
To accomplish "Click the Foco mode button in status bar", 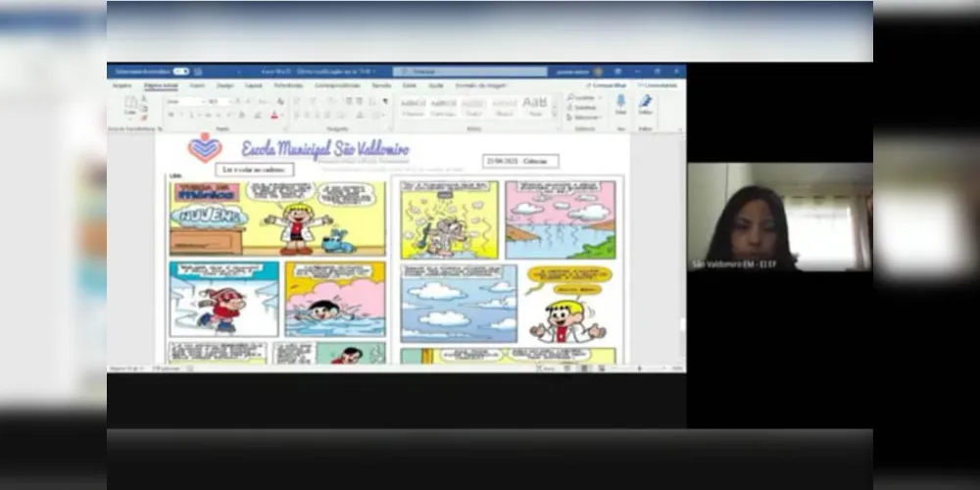I will click(547, 368).
